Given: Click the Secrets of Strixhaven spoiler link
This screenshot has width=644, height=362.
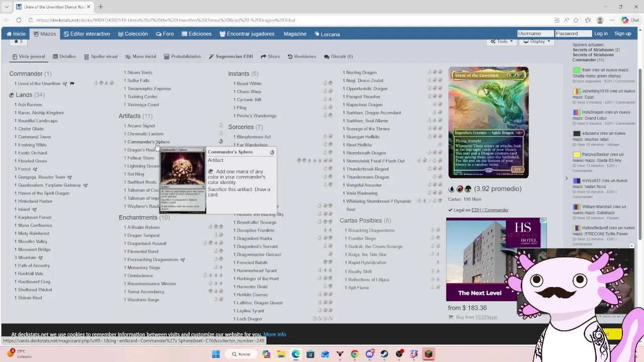Looking at the screenshot, I should [593, 50].
